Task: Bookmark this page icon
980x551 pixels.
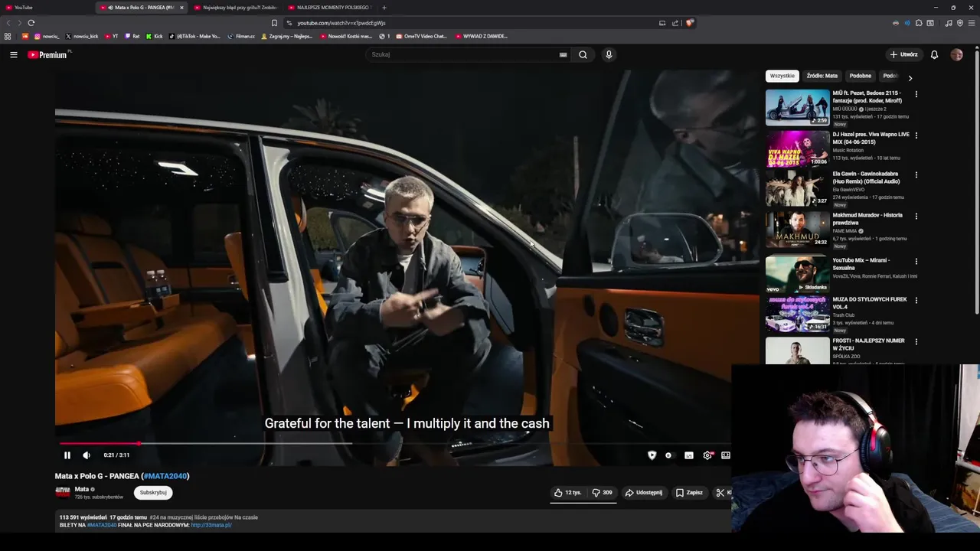Action: tap(274, 23)
